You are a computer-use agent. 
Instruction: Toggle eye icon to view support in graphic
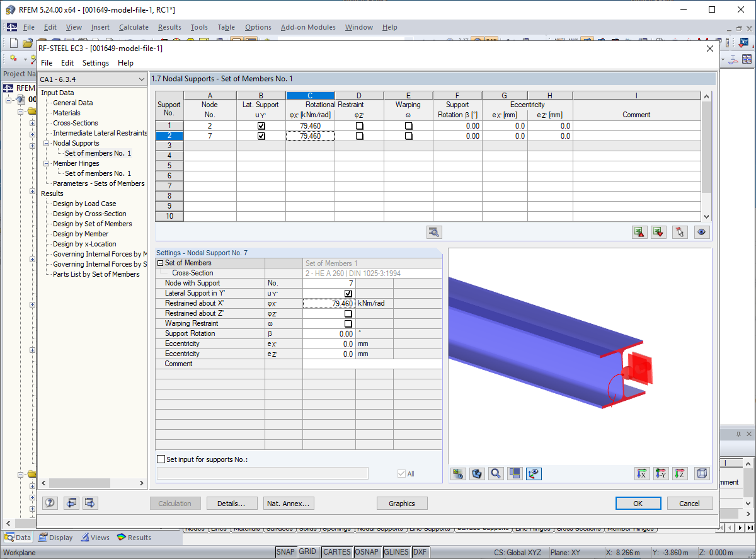[701, 232]
